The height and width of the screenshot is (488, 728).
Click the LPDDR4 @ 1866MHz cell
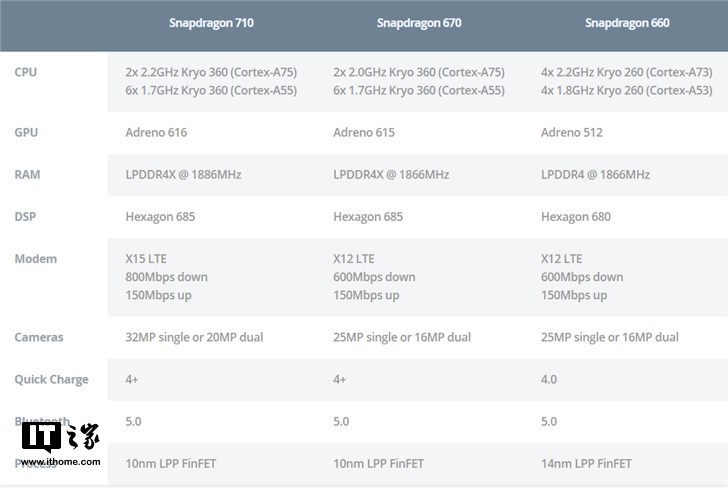[595, 174]
